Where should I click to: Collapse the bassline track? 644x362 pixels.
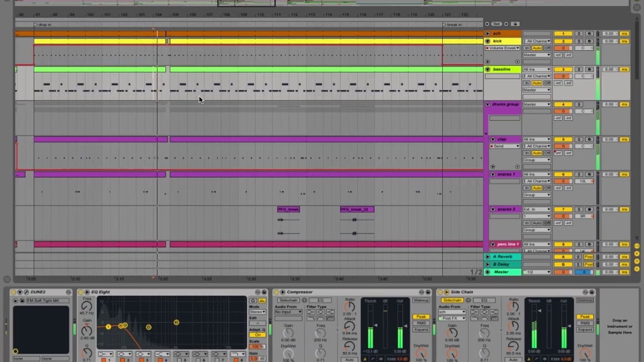point(488,69)
